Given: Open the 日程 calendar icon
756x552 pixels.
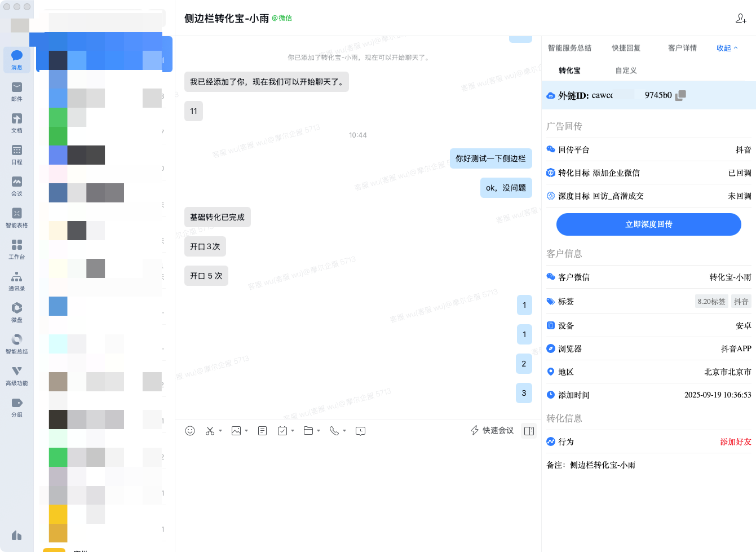Looking at the screenshot, I should 17,154.
